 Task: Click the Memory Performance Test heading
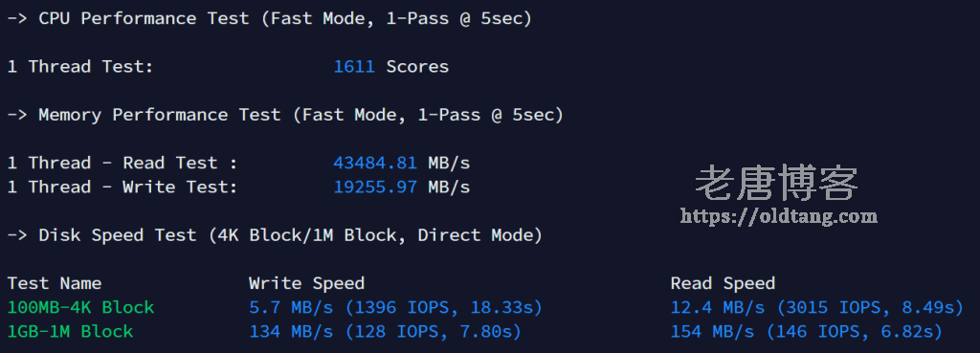point(285,115)
